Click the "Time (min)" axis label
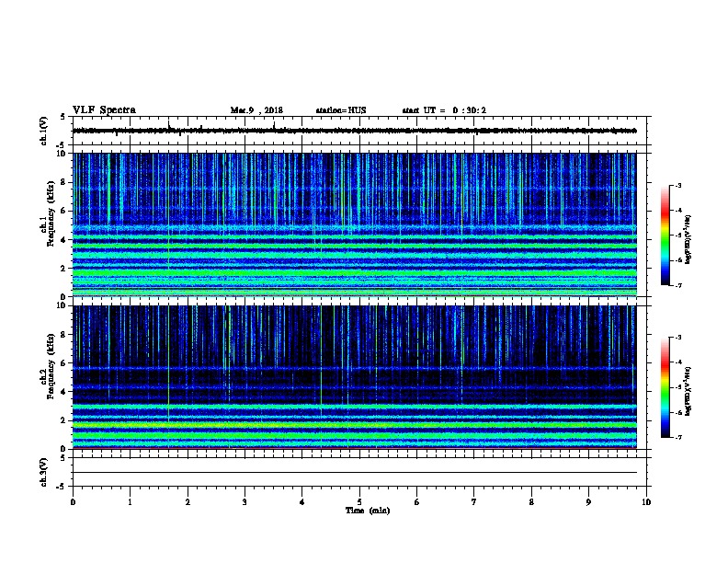 point(368,511)
